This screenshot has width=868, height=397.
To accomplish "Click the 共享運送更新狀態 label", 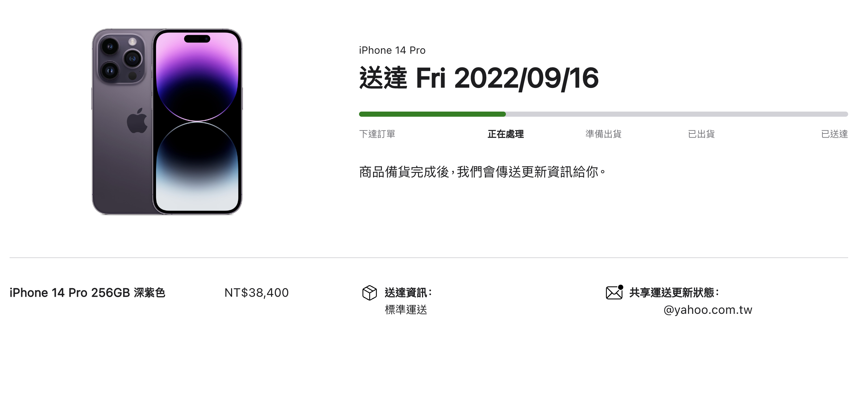I will (674, 293).
